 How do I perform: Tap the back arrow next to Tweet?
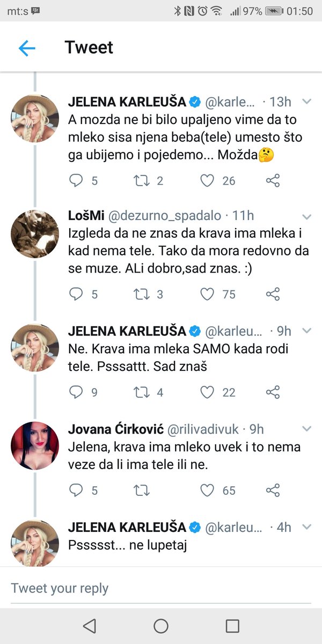[27, 48]
